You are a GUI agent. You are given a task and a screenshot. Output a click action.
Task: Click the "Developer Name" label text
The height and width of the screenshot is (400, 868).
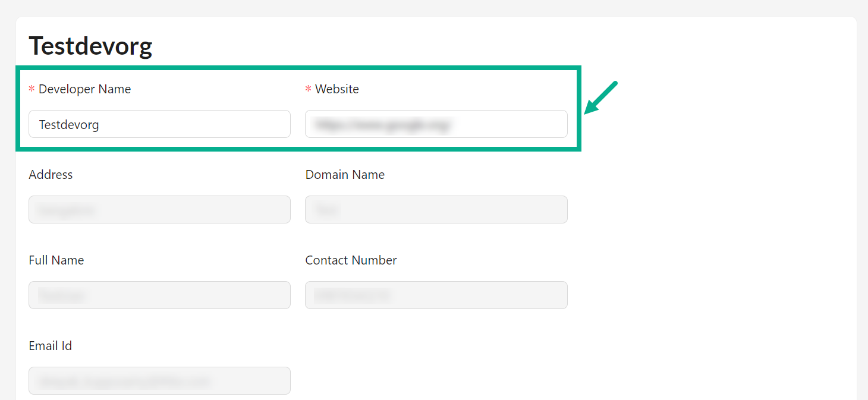point(84,89)
